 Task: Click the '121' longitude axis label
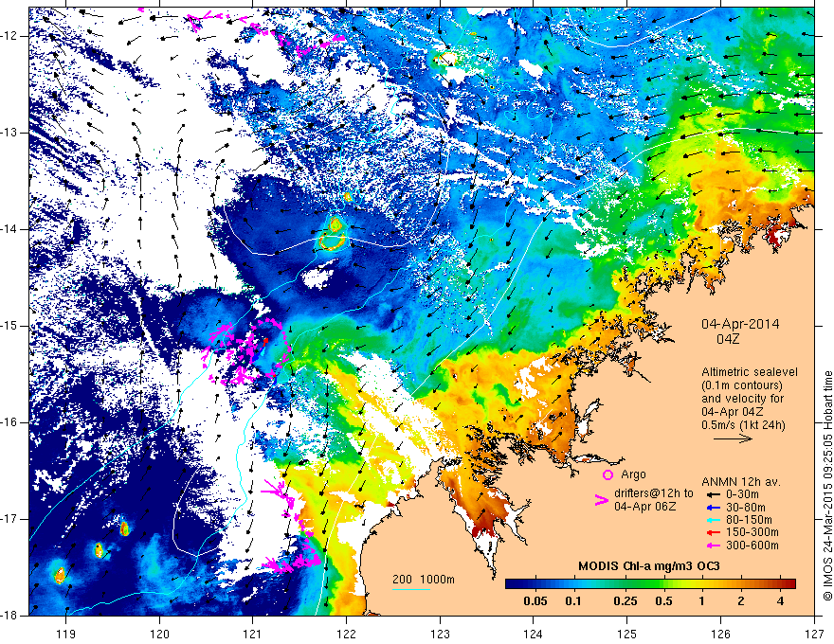[253, 634]
